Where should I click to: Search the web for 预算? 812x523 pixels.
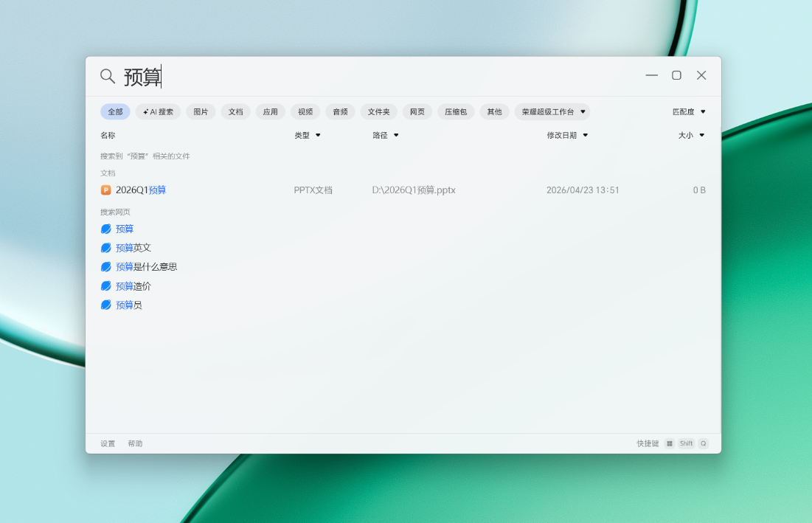point(125,229)
